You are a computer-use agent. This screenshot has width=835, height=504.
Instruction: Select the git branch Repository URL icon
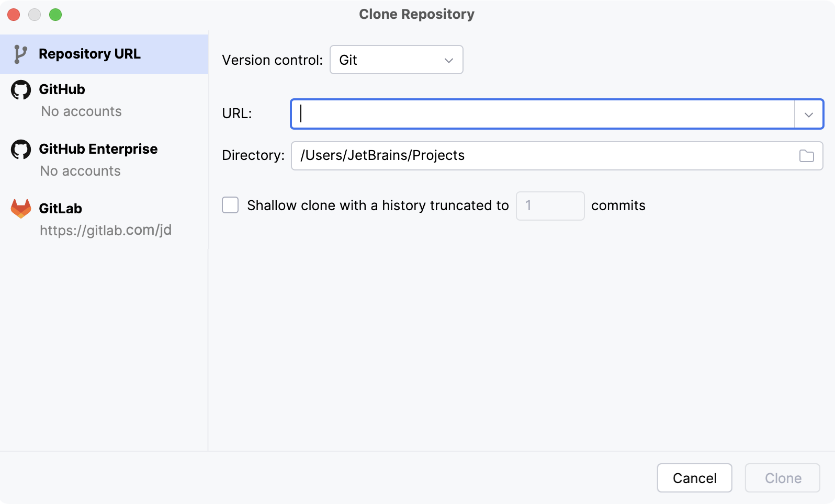pos(19,53)
